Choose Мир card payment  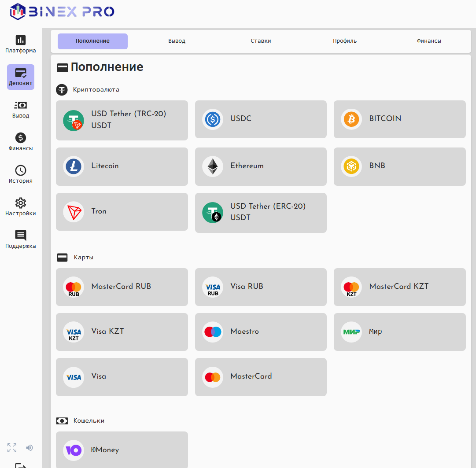[x=399, y=332]
